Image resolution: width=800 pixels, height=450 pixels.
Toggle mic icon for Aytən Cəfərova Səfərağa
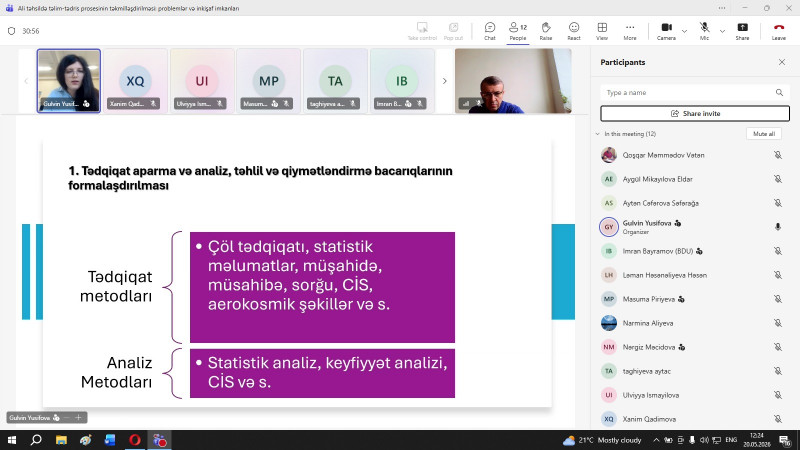point(778,203)
